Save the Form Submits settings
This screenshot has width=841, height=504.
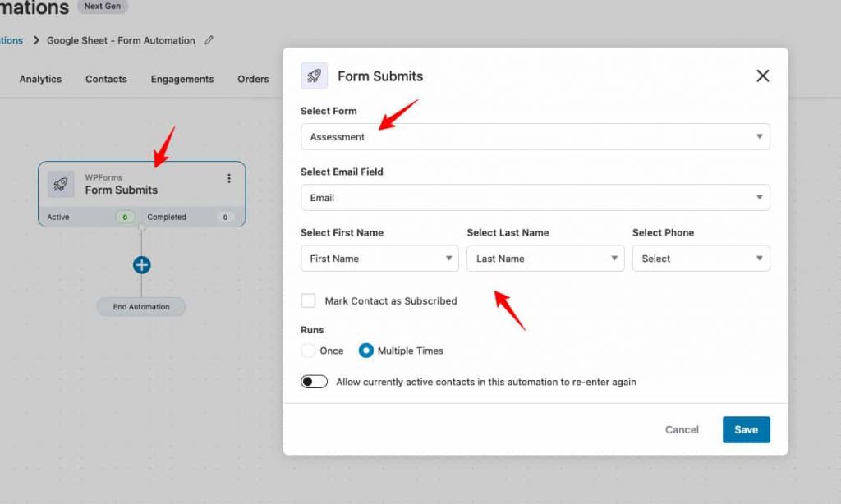(746, 429)
